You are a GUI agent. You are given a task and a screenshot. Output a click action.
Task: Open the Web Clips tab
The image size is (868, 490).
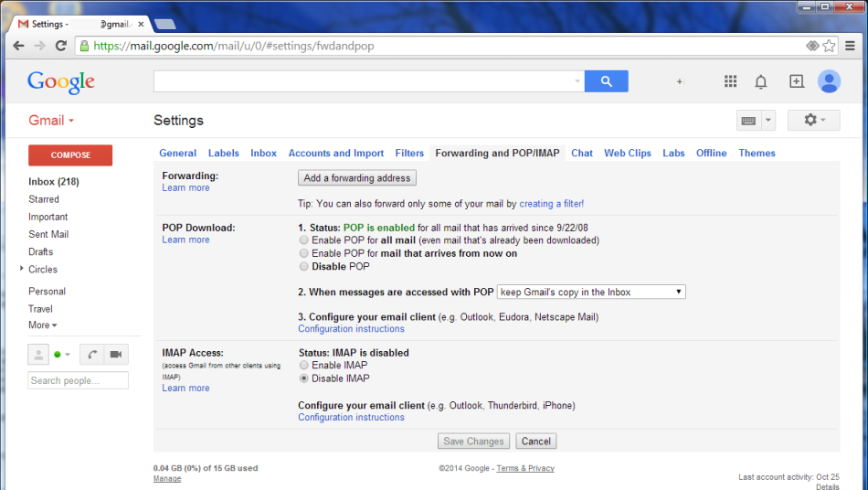pos(627,153)
